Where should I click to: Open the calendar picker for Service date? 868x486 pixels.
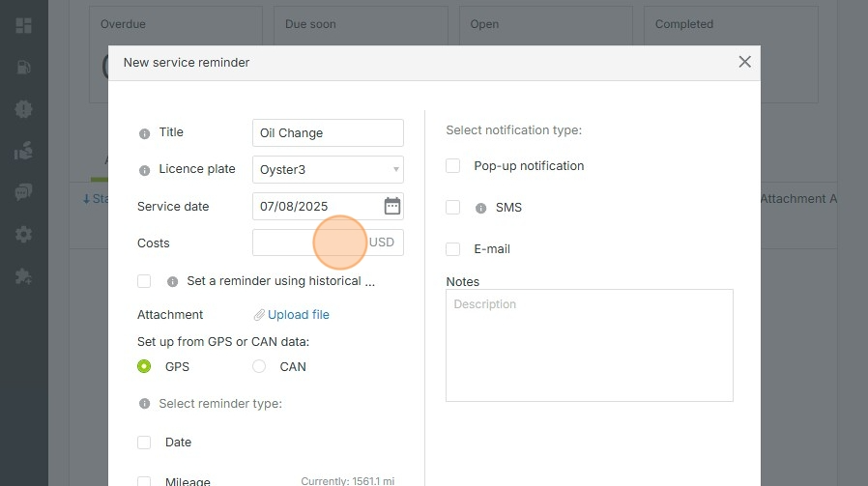(391, 206)
